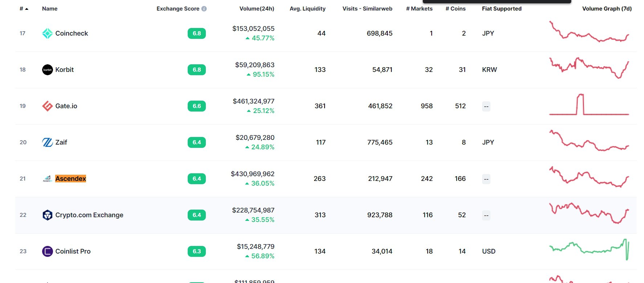Screen dimensions: 644x283
Task: Open the Coinlist Pro exchange link
Action: pyautogui.click(x=73, y=251)
